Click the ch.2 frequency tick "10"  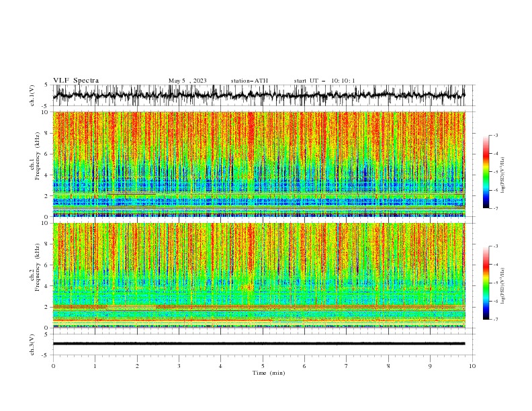click(44, 223)
